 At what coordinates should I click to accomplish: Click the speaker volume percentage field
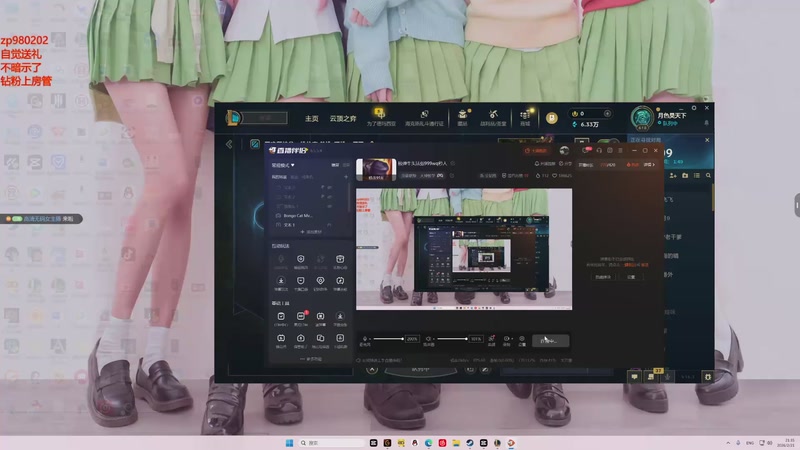coord(476,339)
